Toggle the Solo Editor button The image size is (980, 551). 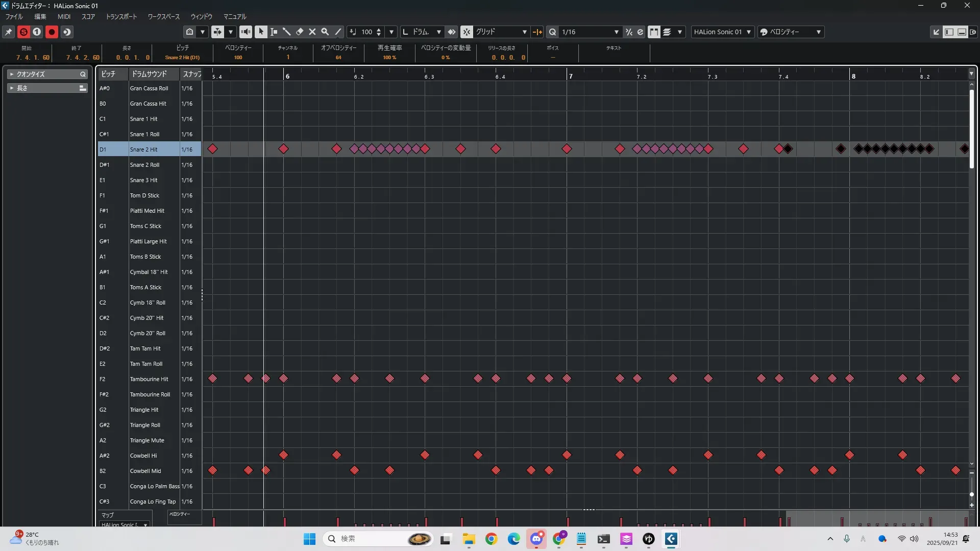[23, 32]
